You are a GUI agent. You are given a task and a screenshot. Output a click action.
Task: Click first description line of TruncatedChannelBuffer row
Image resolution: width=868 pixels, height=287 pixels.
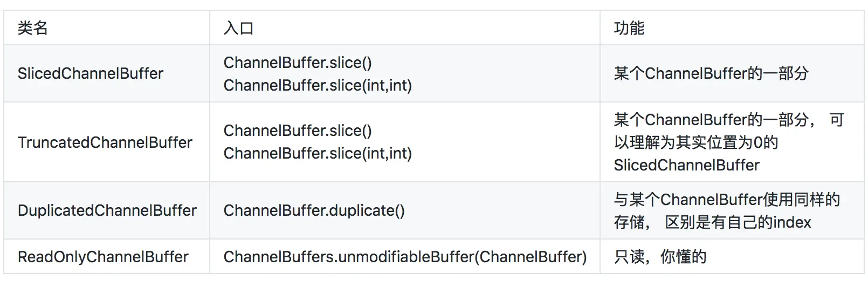pyautogui.click(x=714, y=120)
